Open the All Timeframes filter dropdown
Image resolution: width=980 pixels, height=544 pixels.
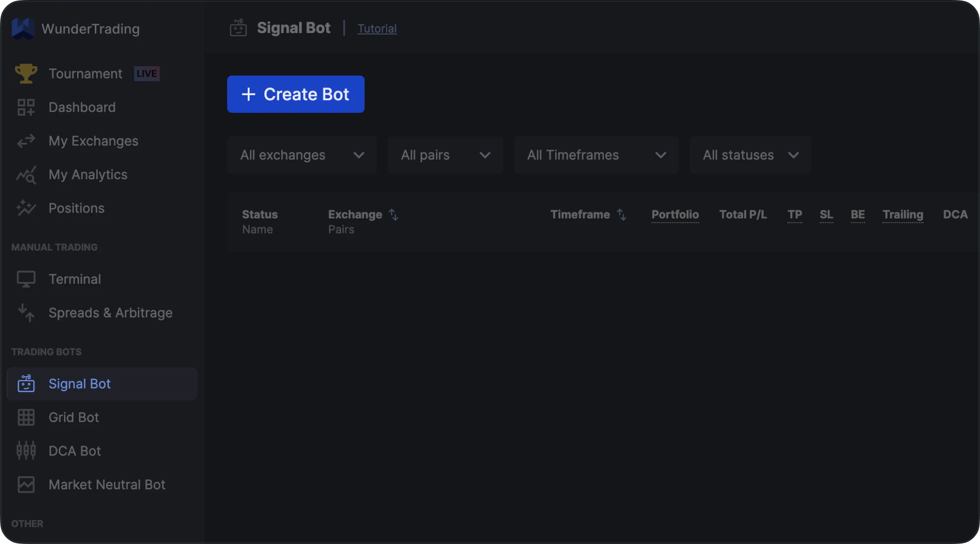tap(596, 155)
